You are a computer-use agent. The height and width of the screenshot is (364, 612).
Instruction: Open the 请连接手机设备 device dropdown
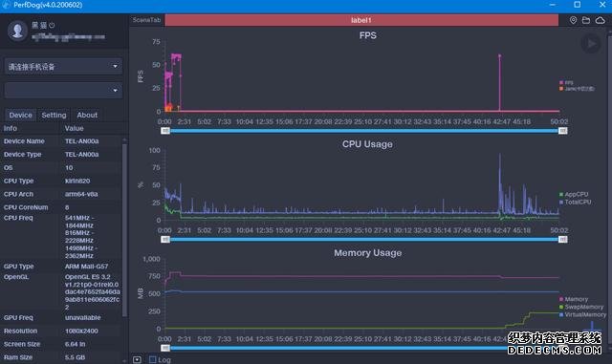[63, 67]
